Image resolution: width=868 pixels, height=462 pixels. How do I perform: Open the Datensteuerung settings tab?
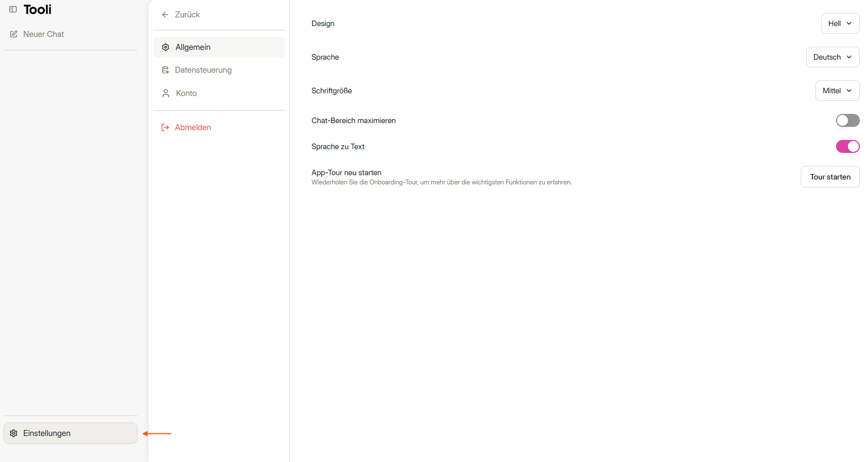click(x=219, y=70)
